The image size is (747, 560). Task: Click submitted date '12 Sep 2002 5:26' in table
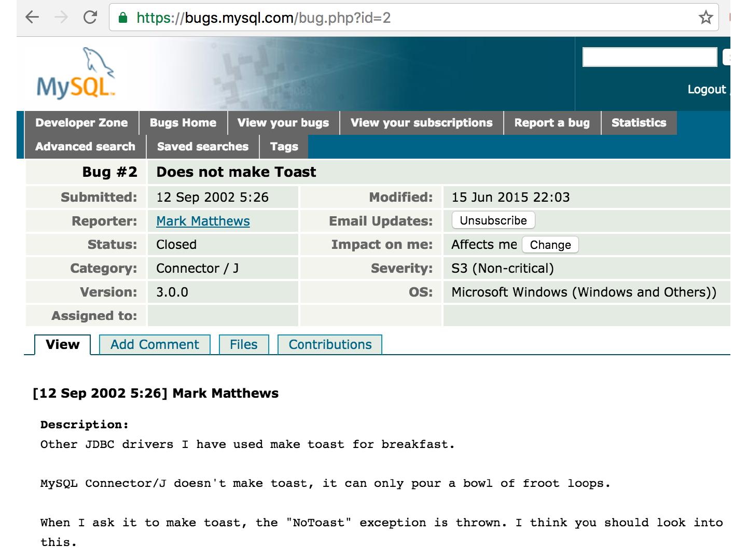(213, 198)
